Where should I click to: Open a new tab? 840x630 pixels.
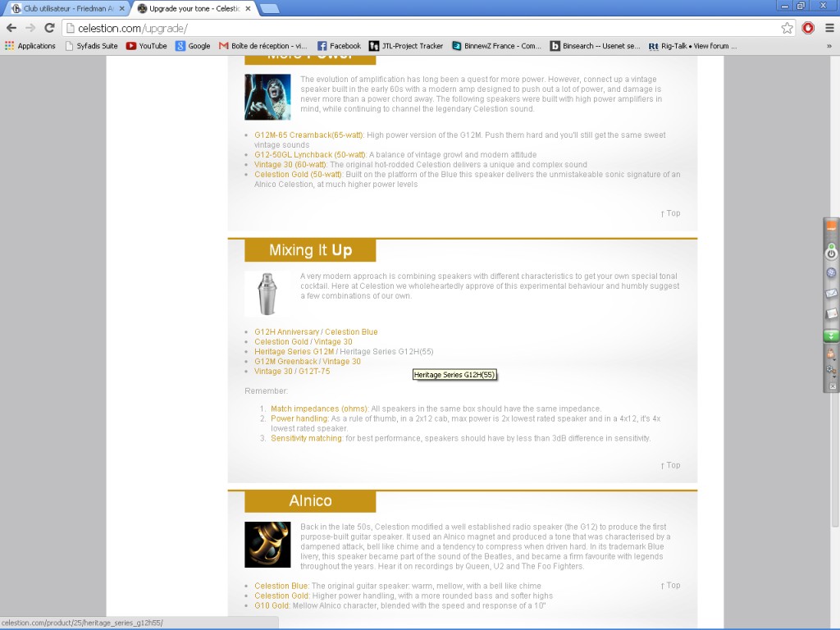269,8
